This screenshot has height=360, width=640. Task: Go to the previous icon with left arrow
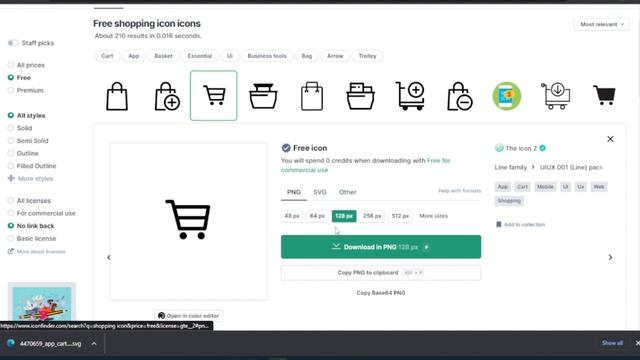point(109,257)
